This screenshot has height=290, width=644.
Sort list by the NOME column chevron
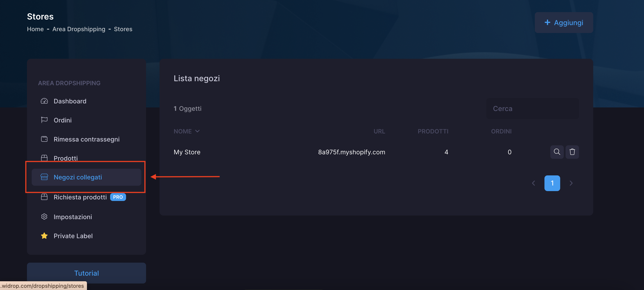click(x=197, y=131)
